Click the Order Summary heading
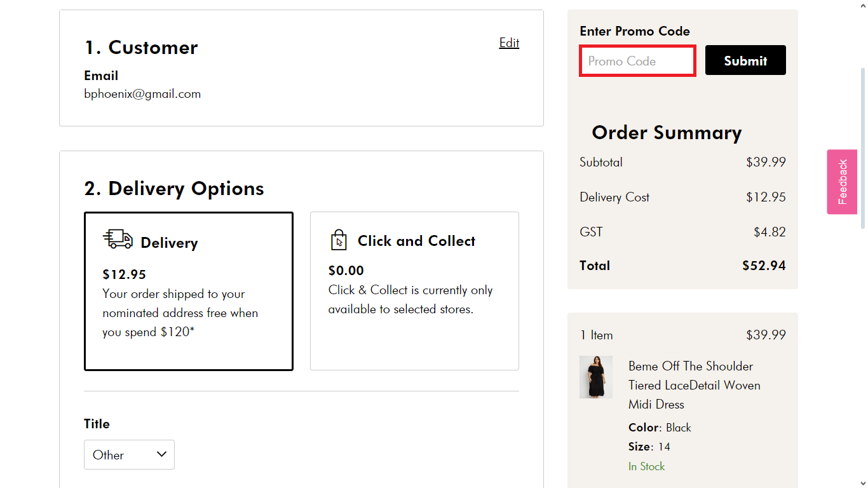Image resolution: width=868 pixels, height=488 pixels. point(667,132)
